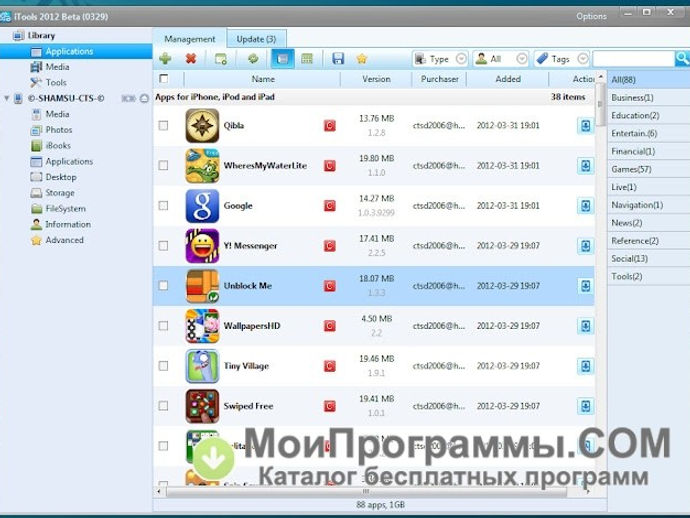690x518 pixels.
Task: Open Storage in device sidebar
Action: (x=60, y=193)
